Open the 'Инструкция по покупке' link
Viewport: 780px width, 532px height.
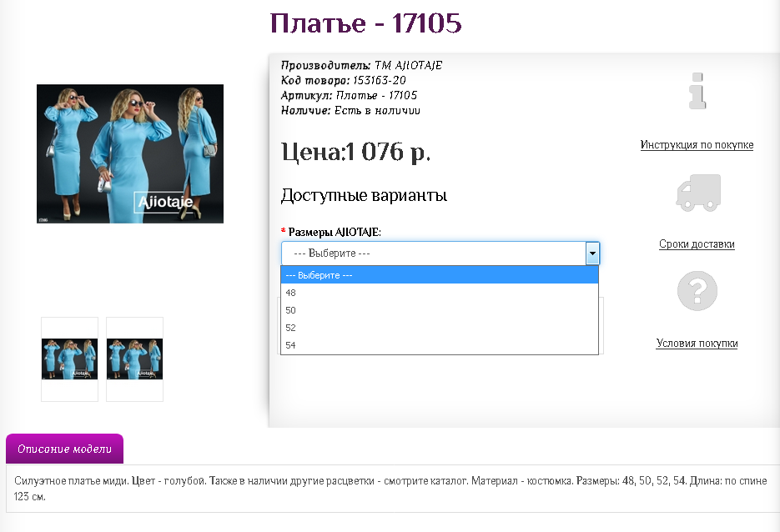[x=697, y=145]
